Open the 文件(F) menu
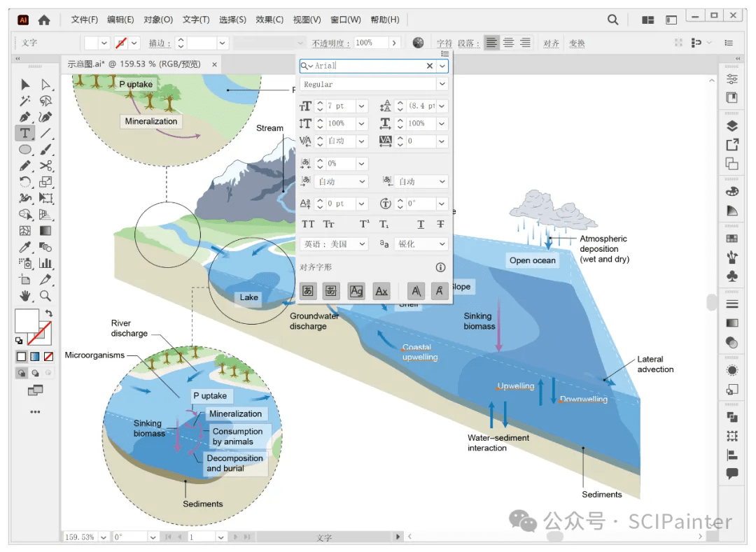This screenshot has width=756, height=552. click(85, 20)
